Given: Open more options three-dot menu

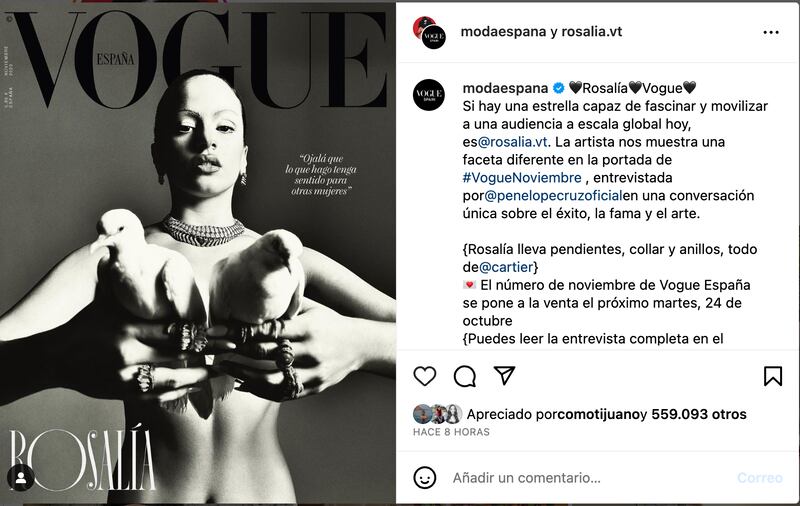Looking at the screenshot, I should 771,33.
